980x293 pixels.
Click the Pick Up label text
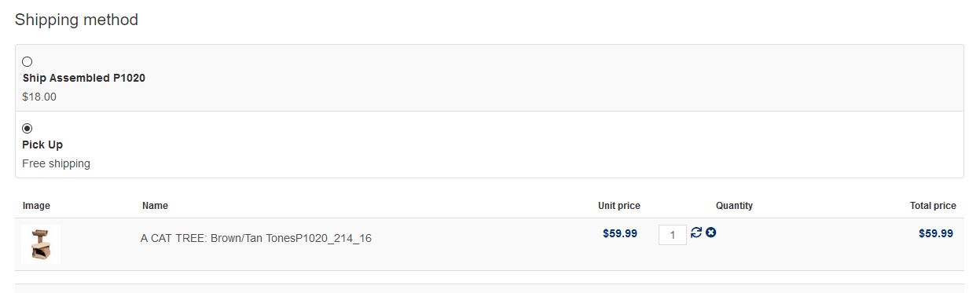click(x=42, y=145)
